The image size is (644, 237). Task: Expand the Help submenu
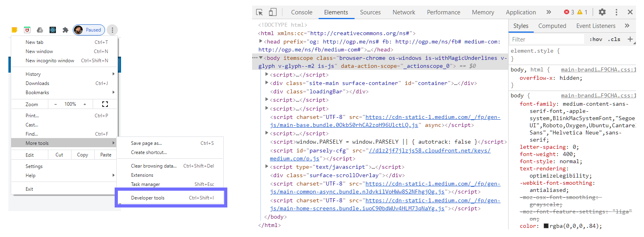pos(64,176)
